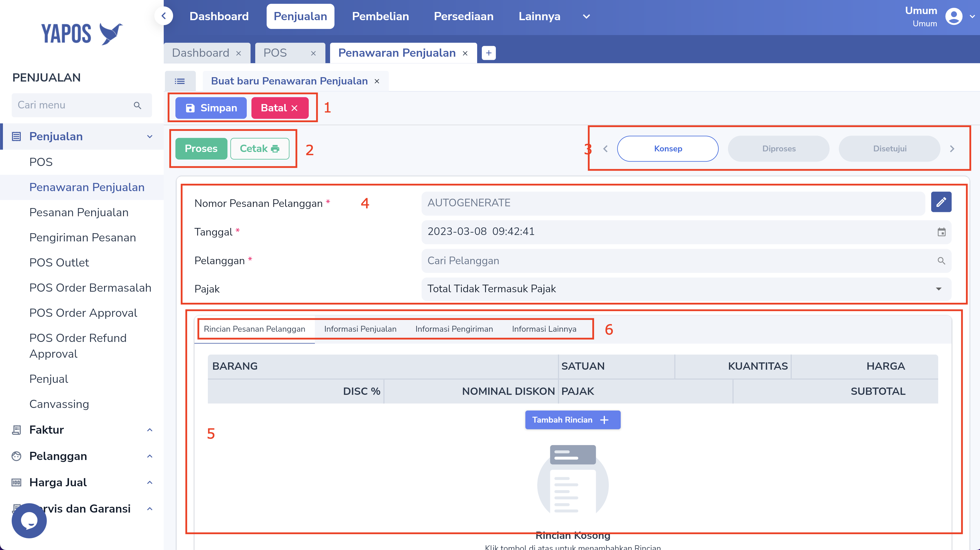Select the Konsep status step

tap(668, 149)
